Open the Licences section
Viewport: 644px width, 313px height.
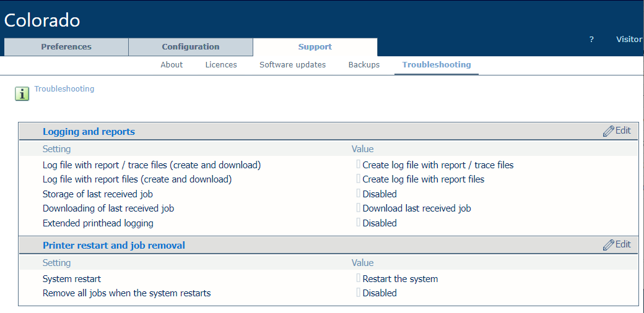[x=221, y=64]
